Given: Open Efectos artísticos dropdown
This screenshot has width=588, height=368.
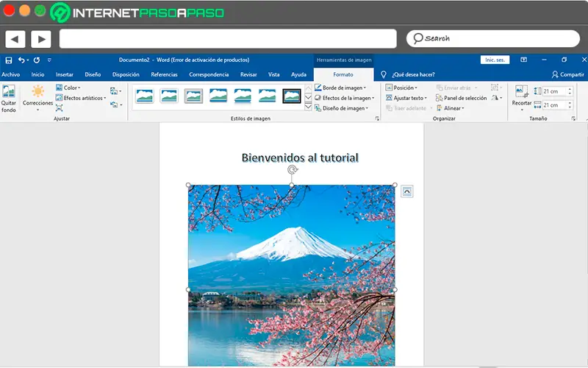Looking at the screenshot, I should pyautogui.click(x=81, y=98).
